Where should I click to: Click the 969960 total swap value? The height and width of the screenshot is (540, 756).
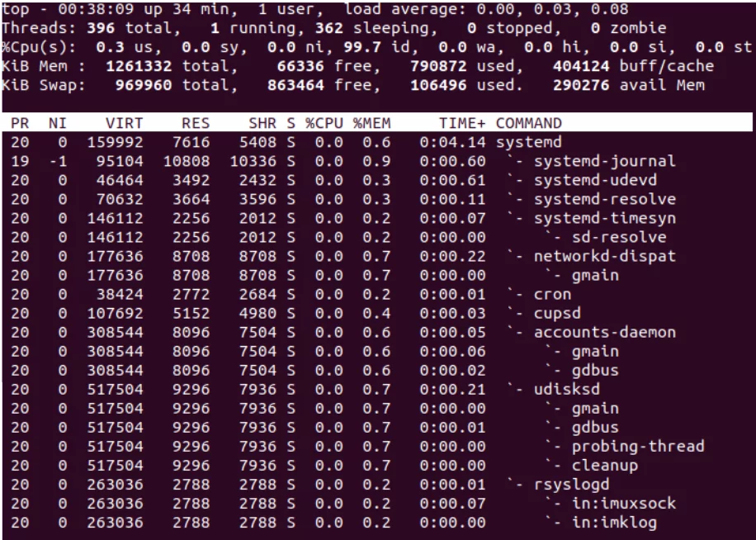coord(144,85)
